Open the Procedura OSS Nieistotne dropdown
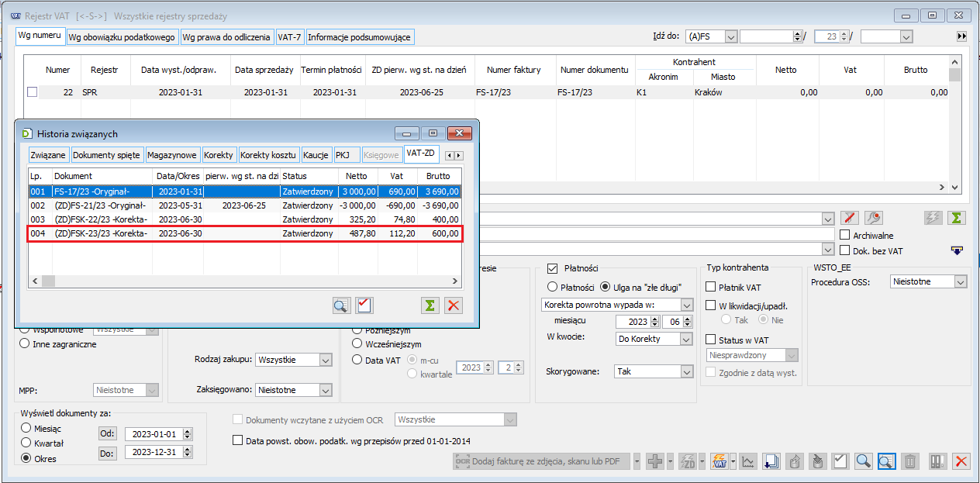Image resolution: width=980 pixels, height=483 pixels. (x=961, y=282)
